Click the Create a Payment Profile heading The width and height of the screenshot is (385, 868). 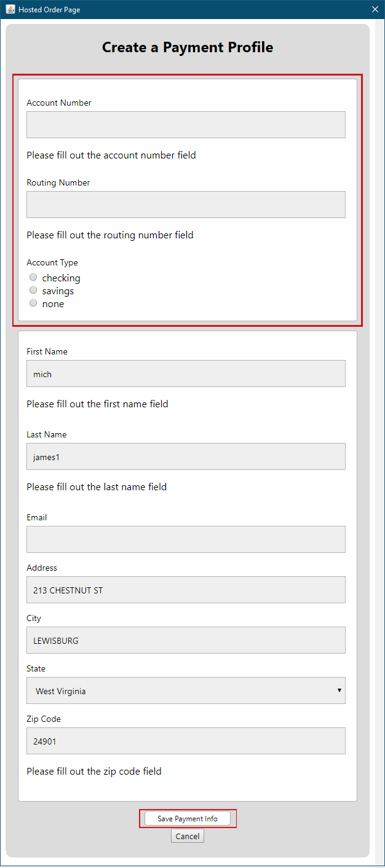(188, 47)
